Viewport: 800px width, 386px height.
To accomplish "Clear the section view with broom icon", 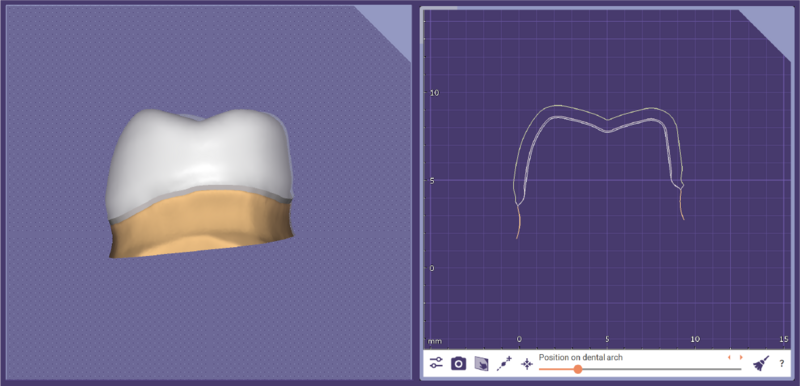I will pyautogui.click(x=761, y=364).
